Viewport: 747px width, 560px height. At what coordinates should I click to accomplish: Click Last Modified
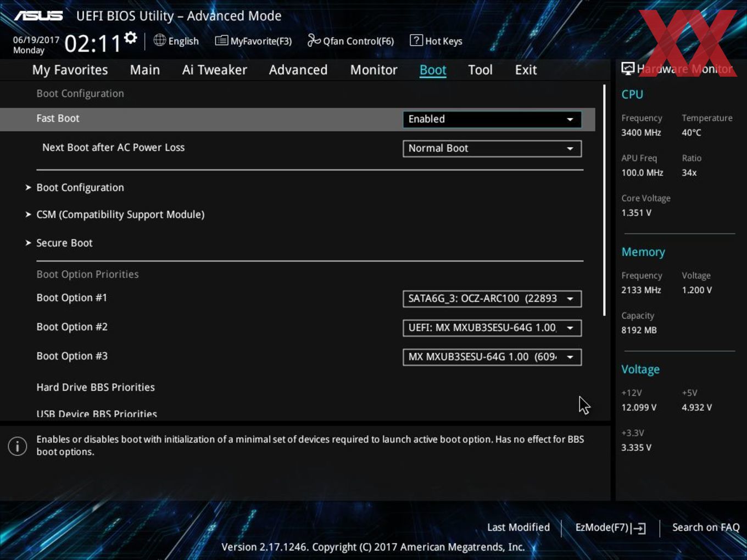coord(519,528)
